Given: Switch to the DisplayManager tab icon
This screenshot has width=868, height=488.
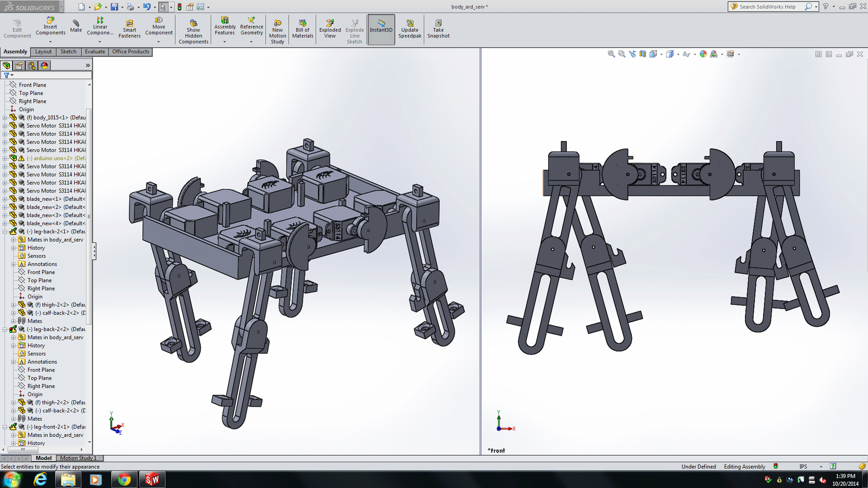Looking at the screenshot, I should tap(44, 66).
